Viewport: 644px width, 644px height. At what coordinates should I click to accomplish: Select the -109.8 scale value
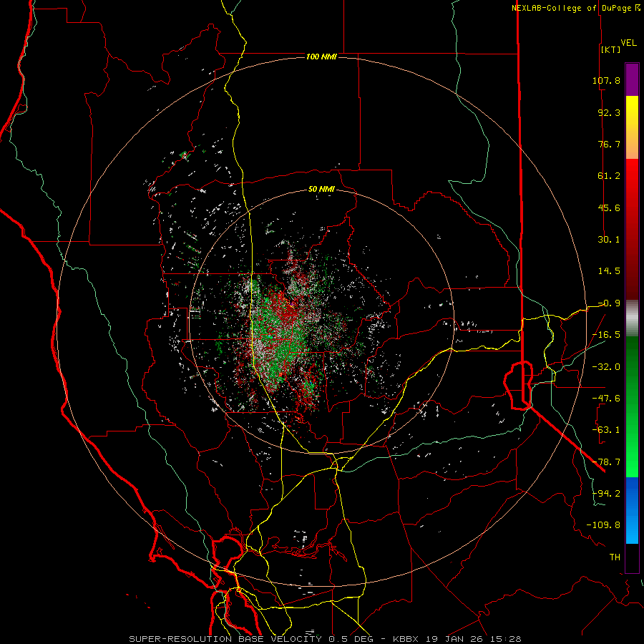[603, 525]
